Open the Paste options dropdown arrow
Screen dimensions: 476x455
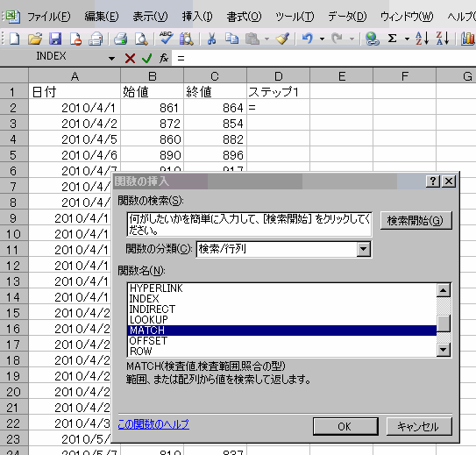(266, 39)
